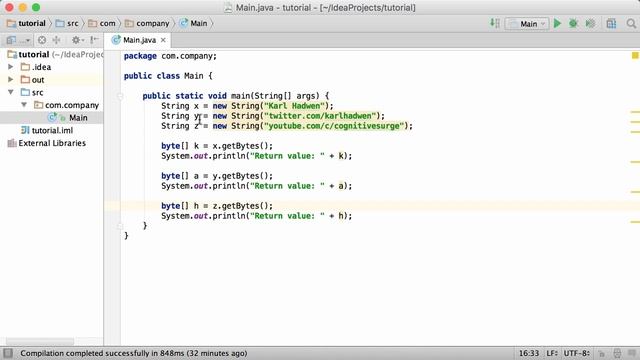Click tutorial breadcrumb in navigation bar

(x=27, y=23)
